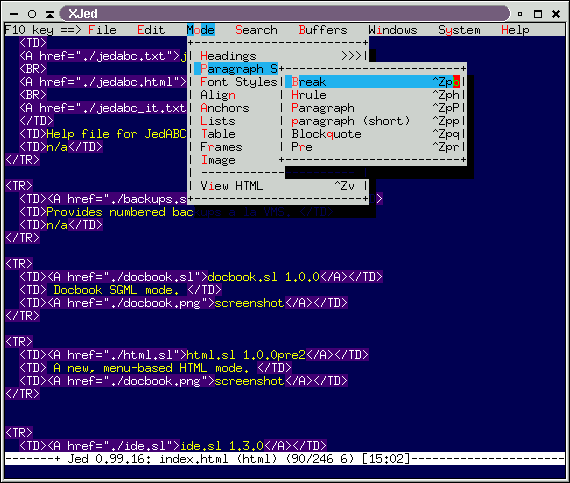Viewport: 570px width, 483px height.
Task: Open the Help menu
Action: pyautogui.click(x=515, y=30)
